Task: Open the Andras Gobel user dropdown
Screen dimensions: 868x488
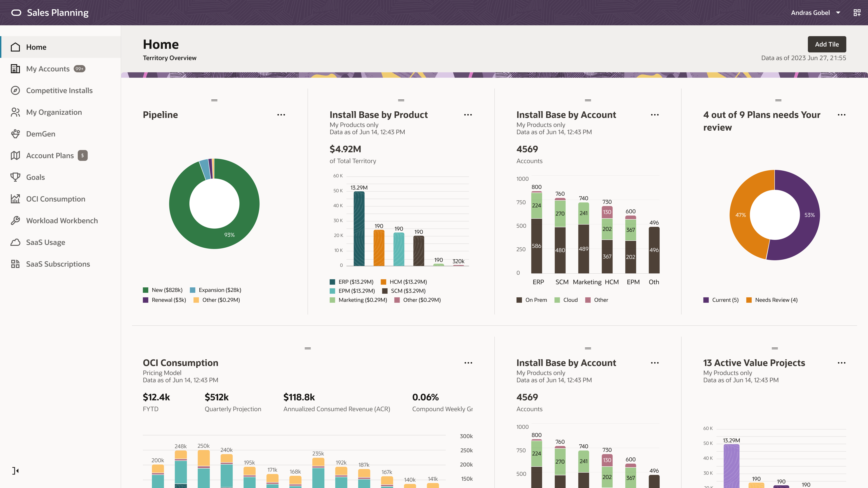Action: [x=815, y=13]
